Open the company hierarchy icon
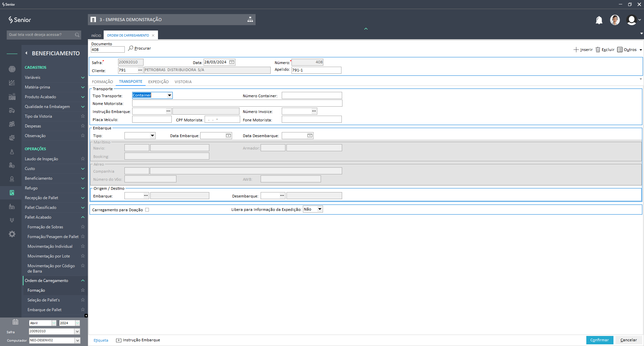644x346 pixels. [250, 20]
